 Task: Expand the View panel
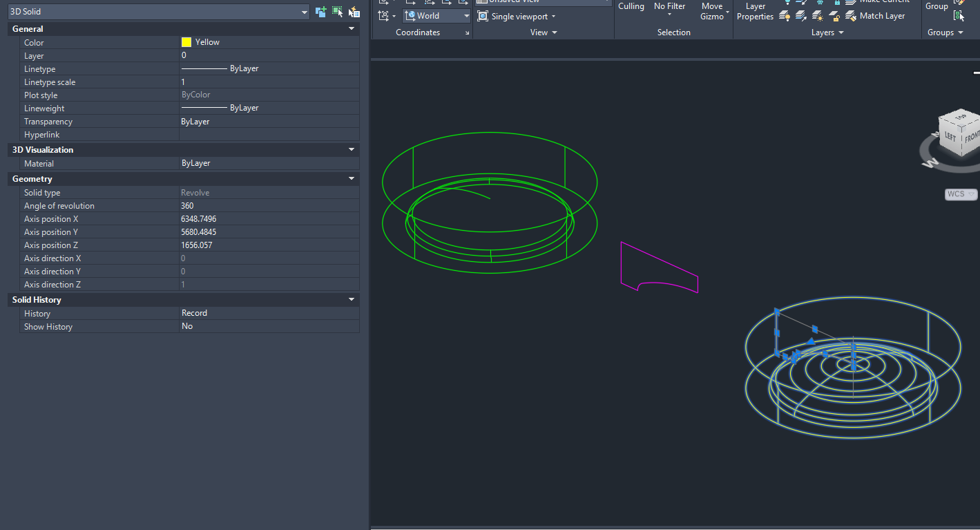tap(544, 32)
